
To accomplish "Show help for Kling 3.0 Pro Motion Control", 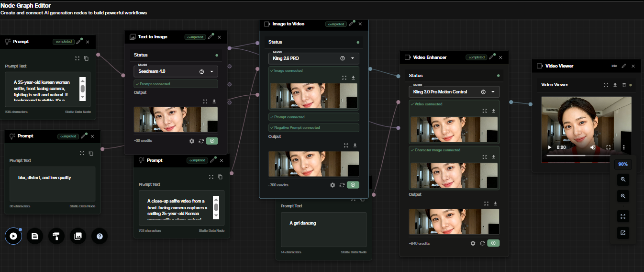I will pyautogui.click(x=483, y=91).
